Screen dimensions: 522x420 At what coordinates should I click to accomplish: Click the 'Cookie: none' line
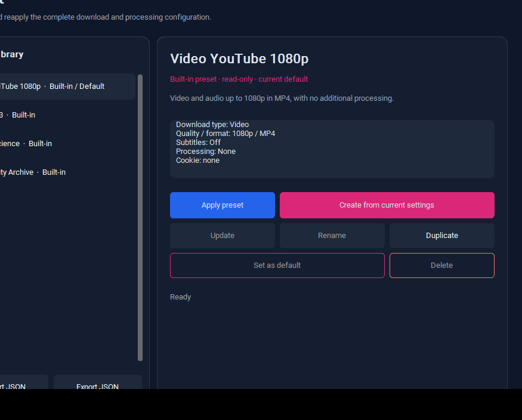tap(197, 160)
